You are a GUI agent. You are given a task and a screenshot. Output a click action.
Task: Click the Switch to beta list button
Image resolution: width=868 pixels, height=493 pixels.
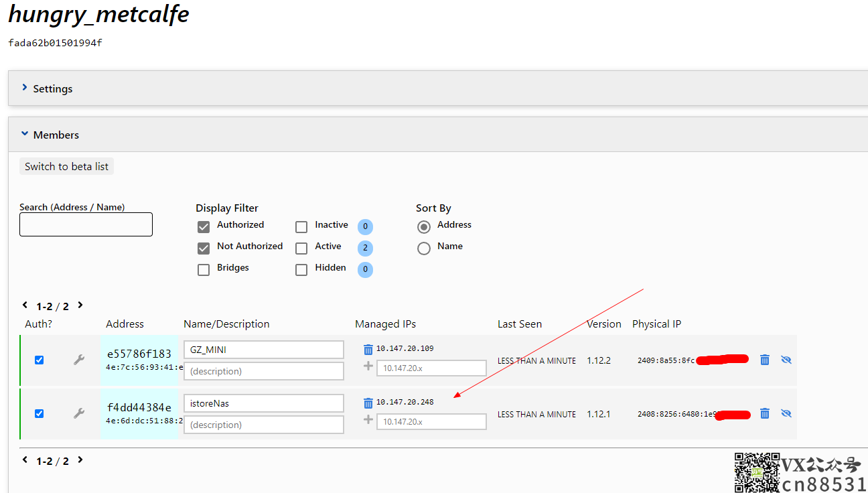click(x=66, y=166)
